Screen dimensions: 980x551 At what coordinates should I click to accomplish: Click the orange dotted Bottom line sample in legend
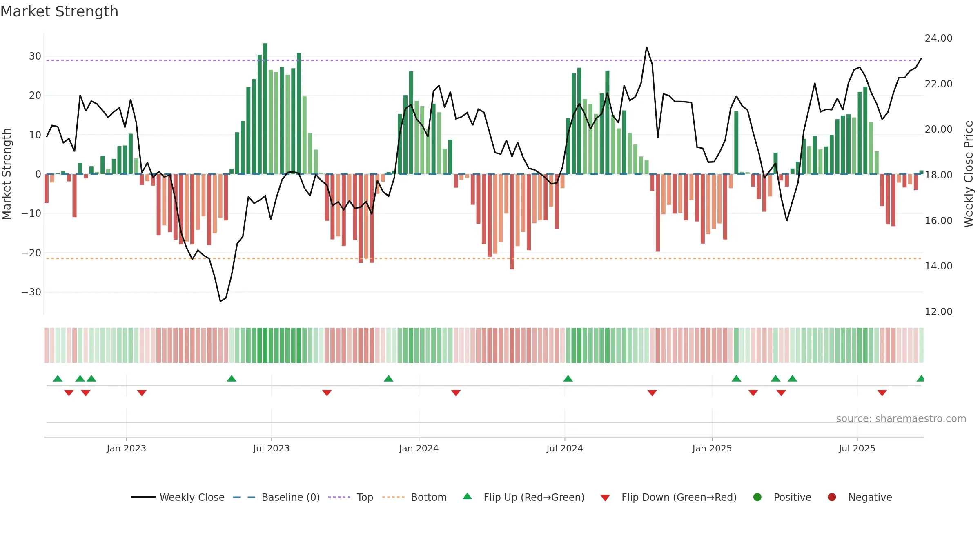click(393, 497)
